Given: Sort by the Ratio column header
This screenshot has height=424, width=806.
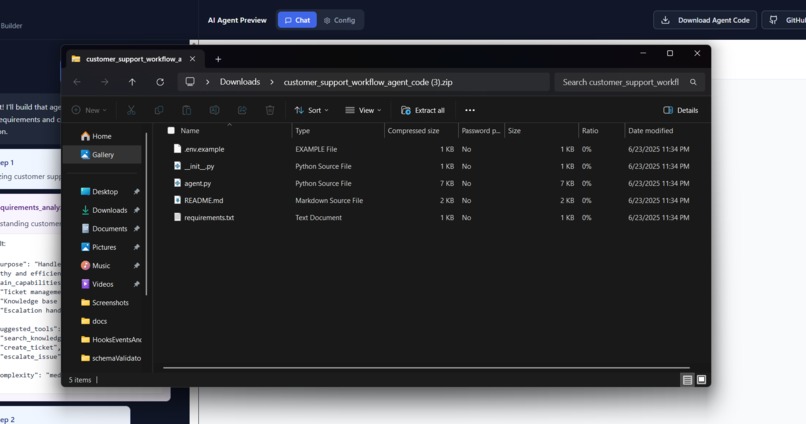Looking at the screenshot, I should (590, 131).
